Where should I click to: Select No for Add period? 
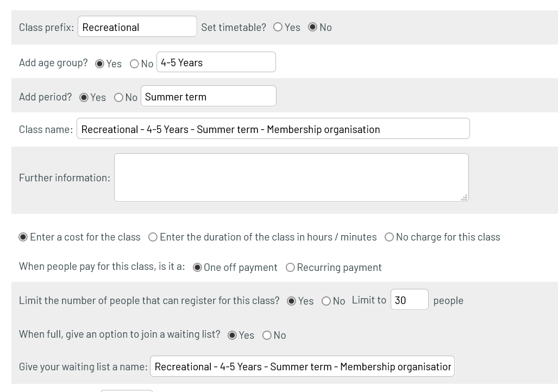(x=118, y=98)
